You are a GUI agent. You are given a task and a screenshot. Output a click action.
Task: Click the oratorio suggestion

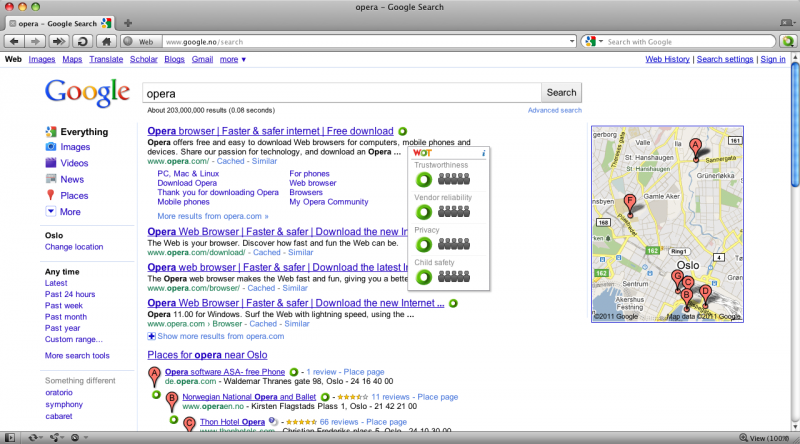point(59,392)
